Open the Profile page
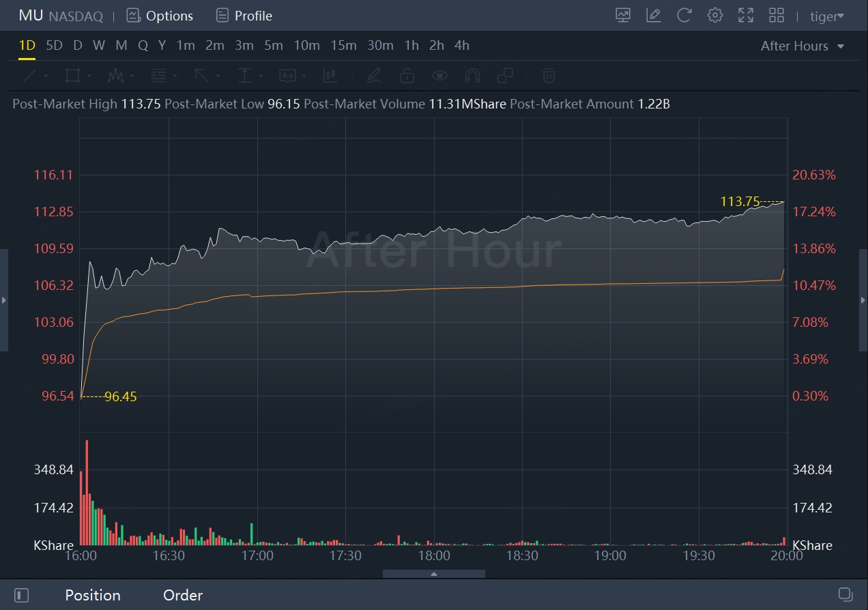868x610 pixels. click(244, 16)
